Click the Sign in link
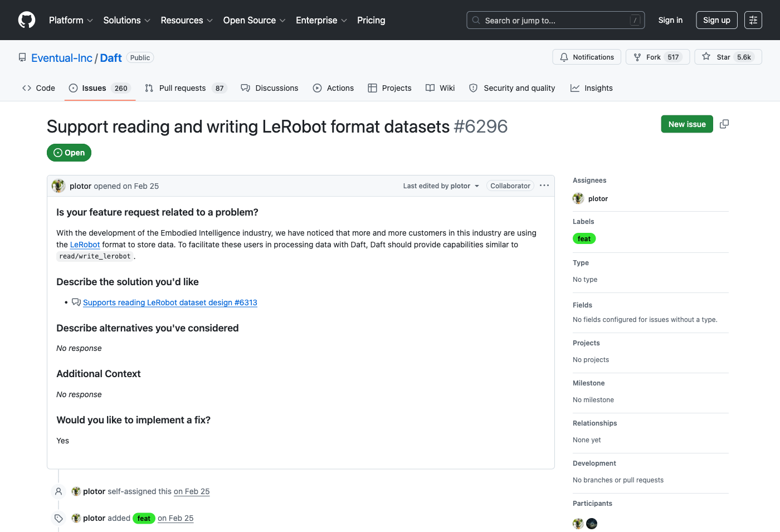Viewport: 780px width, 532px height. pyautogui.click(x=670, y=20)
